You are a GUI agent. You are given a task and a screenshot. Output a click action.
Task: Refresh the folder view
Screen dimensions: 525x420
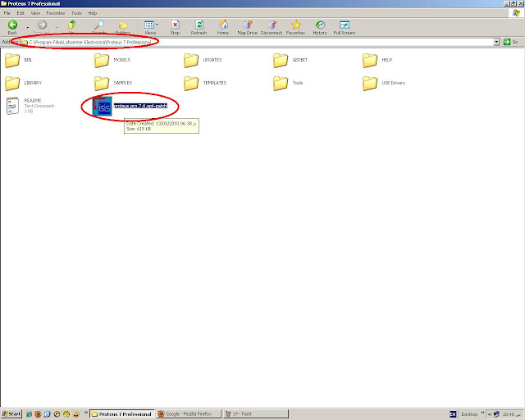199,27
